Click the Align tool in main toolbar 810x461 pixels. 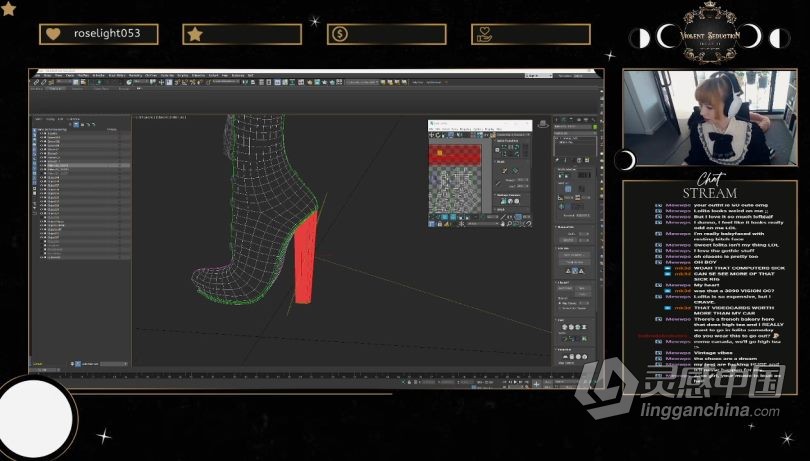click(x=253, y=82)
